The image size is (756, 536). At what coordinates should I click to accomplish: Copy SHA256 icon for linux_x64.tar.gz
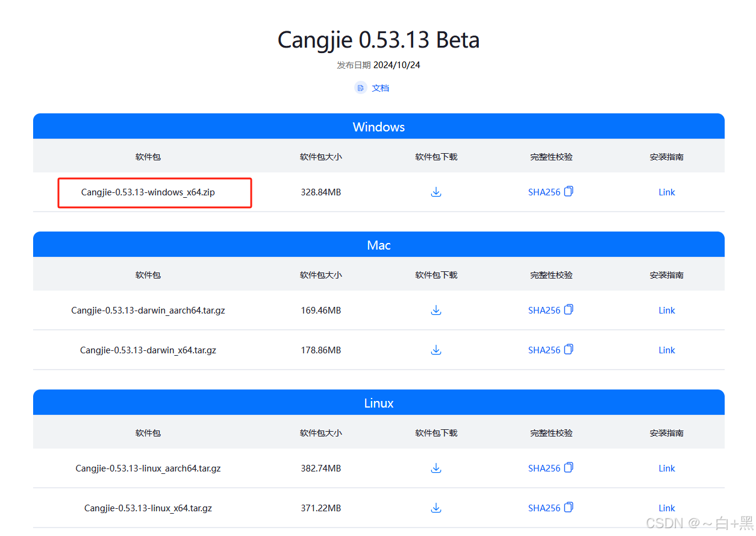pyautogui.click(x=569, y=508)
